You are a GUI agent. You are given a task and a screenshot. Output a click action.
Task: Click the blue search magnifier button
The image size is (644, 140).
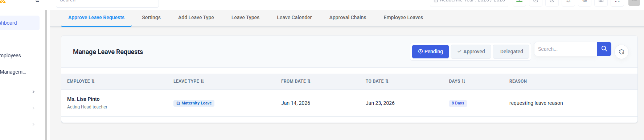coord(604,49)
